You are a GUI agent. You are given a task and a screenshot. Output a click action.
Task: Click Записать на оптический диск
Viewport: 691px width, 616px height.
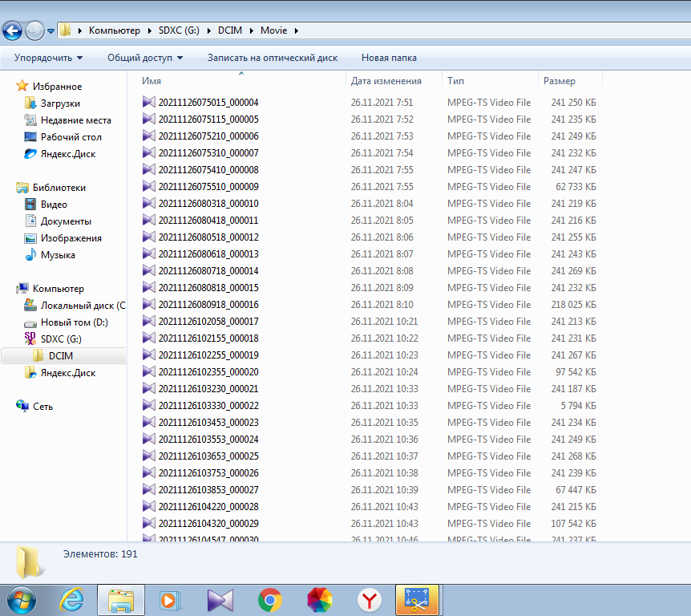273,58
